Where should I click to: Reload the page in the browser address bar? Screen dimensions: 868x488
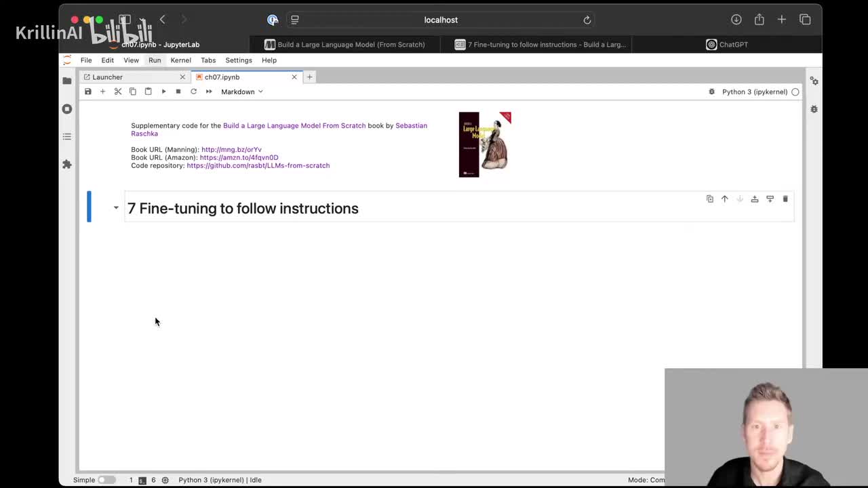coord(587,20)
